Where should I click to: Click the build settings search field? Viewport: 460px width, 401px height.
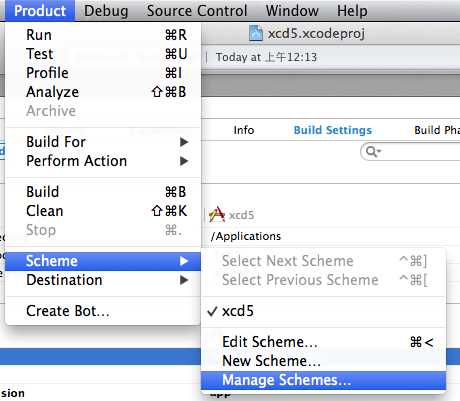[x=411, y=152]
